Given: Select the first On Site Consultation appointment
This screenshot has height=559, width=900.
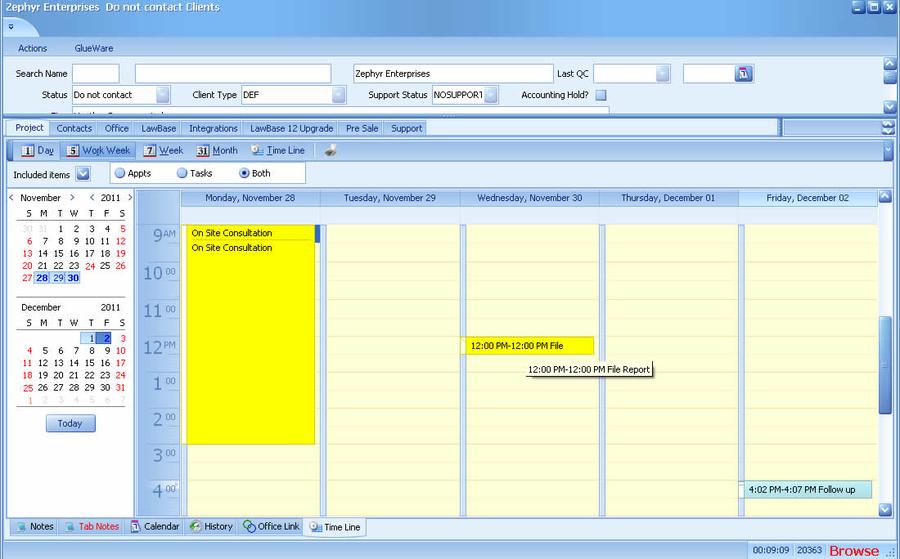Looking at the screenshot, I should tap(251, 232).
